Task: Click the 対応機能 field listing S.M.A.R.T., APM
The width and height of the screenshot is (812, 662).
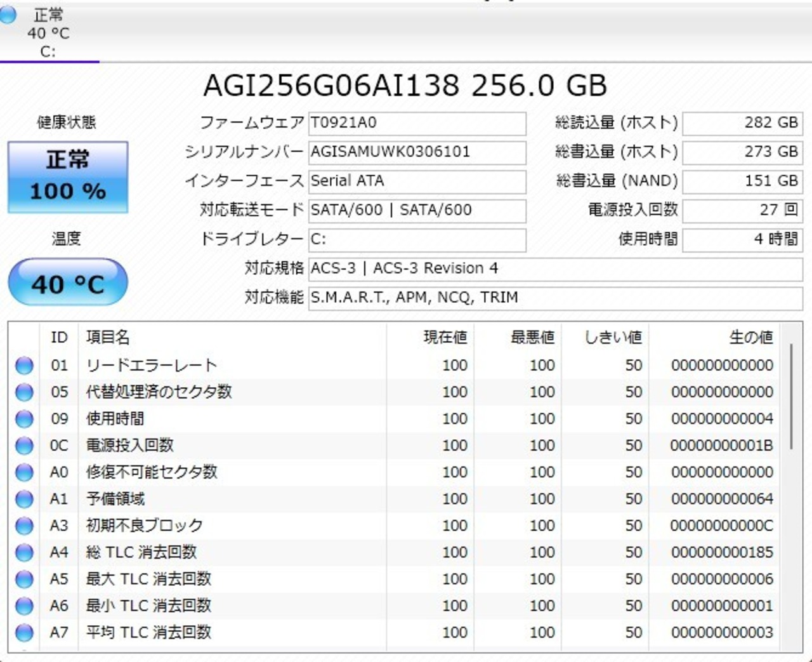Action: pos(555,298)
